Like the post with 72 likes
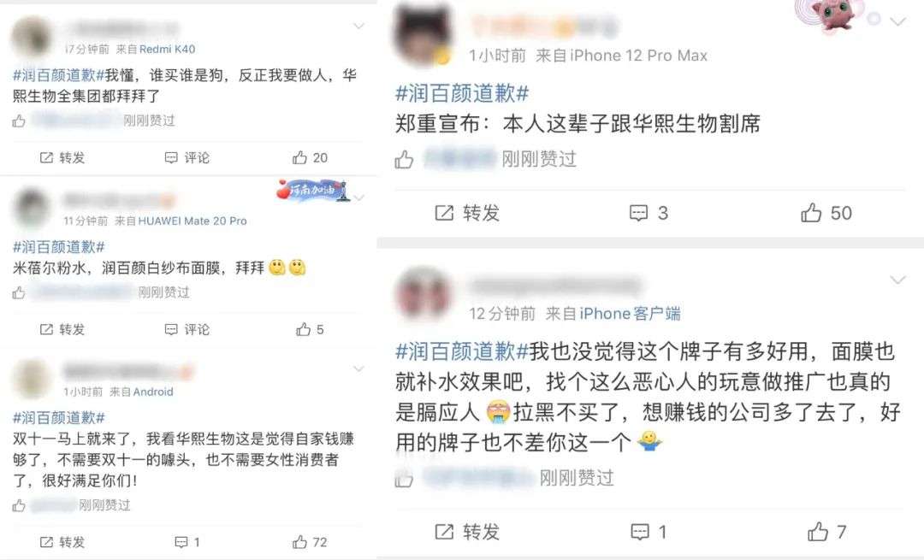Screen dimensions: 924x560 click(x=310, y=542)
